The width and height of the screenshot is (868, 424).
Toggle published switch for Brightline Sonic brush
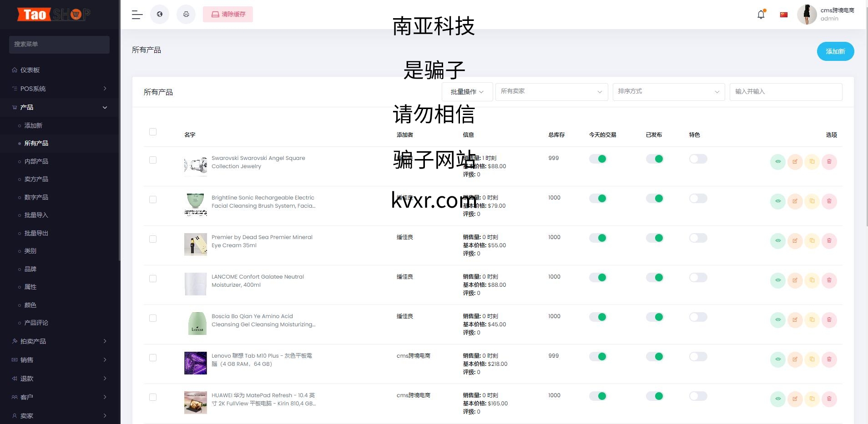[655, 198]
